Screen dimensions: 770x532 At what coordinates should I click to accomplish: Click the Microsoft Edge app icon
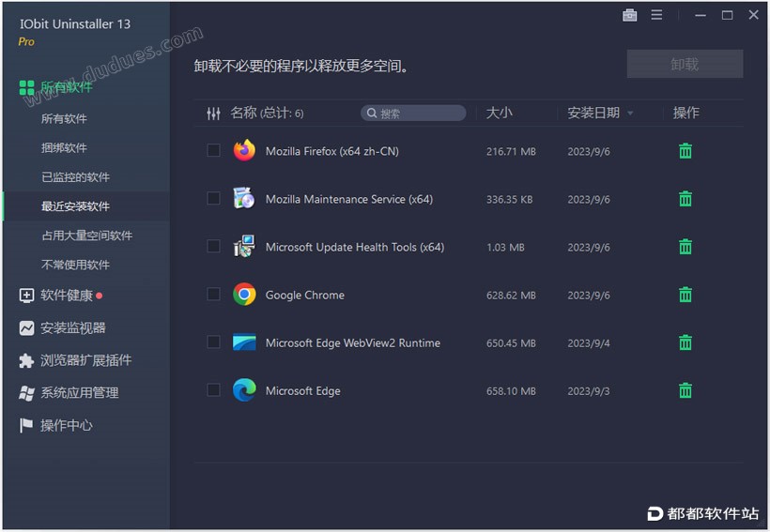pos(244,389)
